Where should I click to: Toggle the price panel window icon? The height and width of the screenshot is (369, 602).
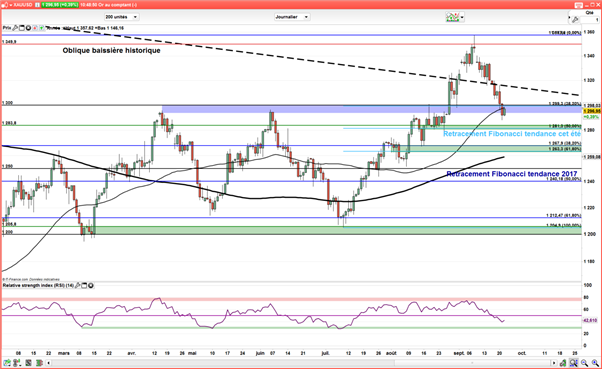(x=22, y=28)
